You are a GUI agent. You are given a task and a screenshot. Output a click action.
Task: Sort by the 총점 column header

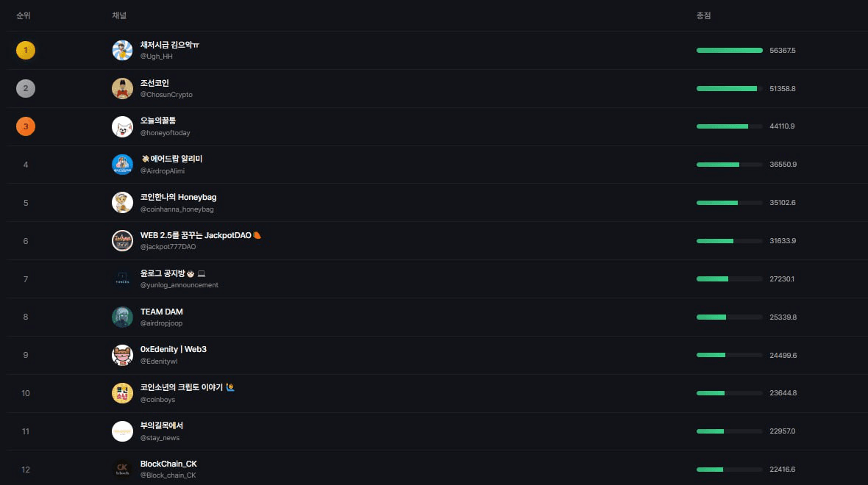pos(703,15)
